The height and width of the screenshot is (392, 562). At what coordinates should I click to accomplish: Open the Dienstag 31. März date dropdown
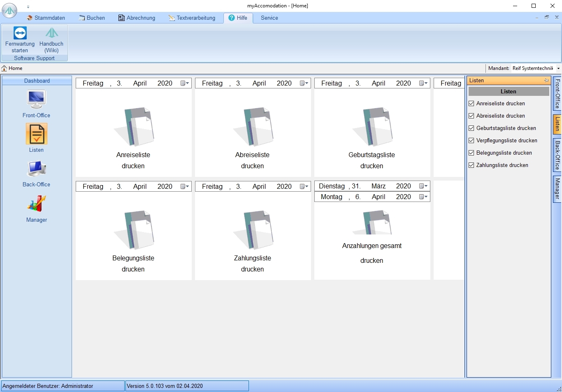423,186
